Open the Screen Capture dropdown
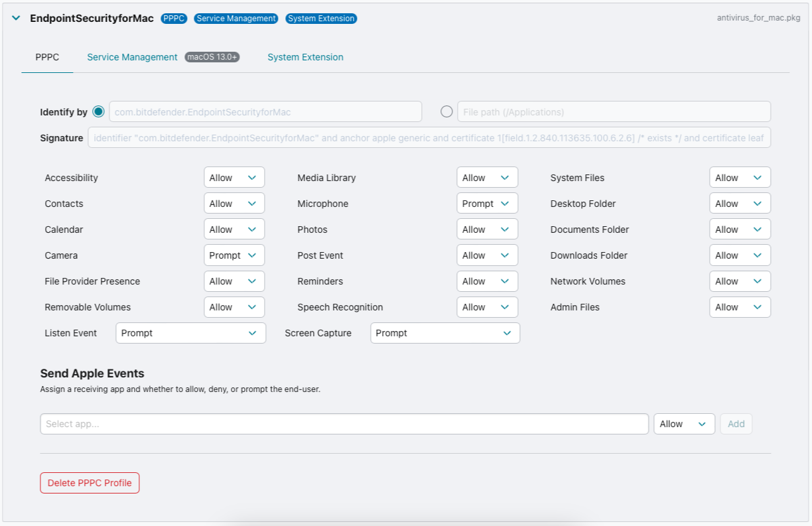Image resolution: width=812 pixels, height=526 pixels. (x=445, y=333)
